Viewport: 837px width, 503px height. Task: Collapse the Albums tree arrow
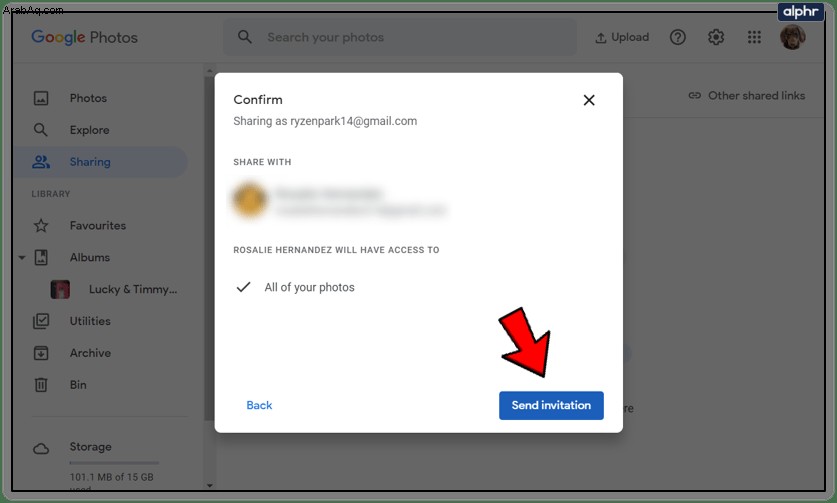pos(22,257)
